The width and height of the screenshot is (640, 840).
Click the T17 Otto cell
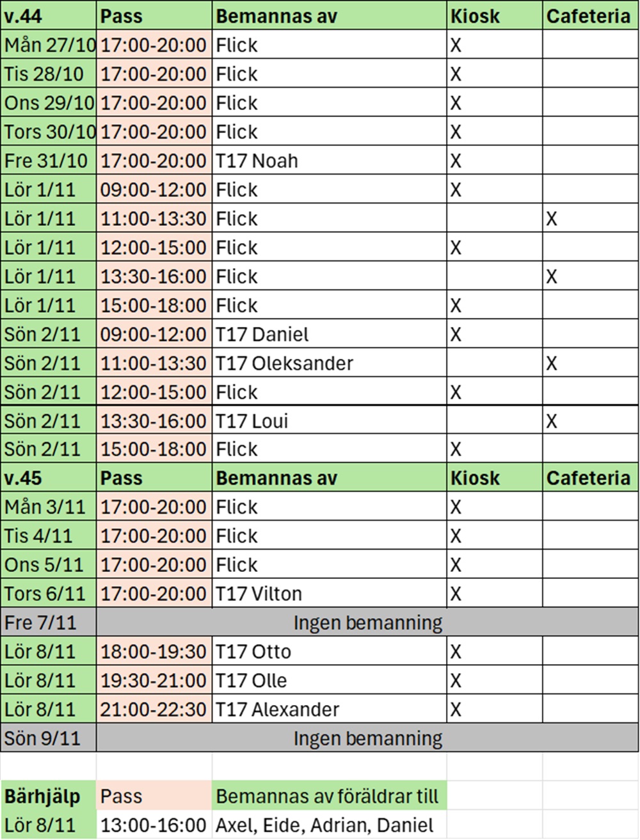click(x=329, y=651)
